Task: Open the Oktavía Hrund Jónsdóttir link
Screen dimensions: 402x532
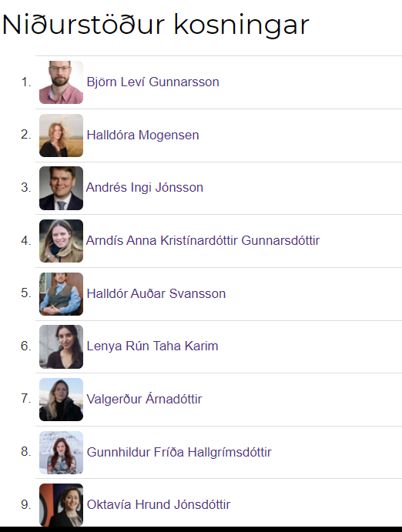Action: coord(159,504)
